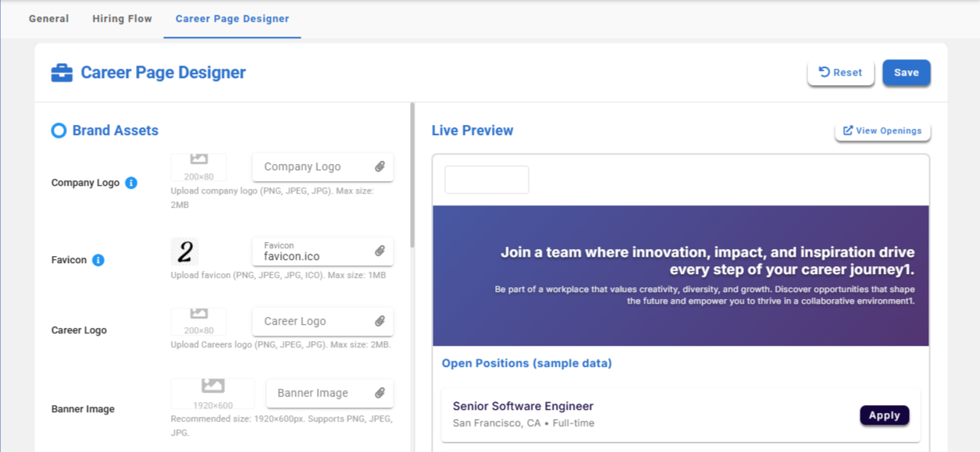Switch to the Hiring Flow tab
Viewport: 980px width, 452px height.
coord(122,19)
